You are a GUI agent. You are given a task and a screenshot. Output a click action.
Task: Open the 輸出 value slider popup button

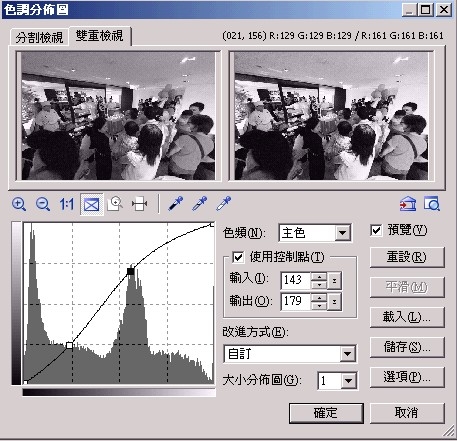[334, 302]
